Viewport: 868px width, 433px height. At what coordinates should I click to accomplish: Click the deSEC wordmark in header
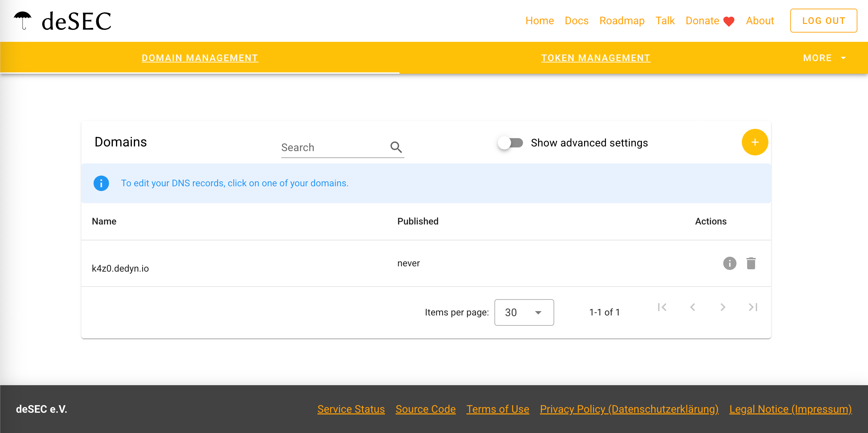click(76, 21)
